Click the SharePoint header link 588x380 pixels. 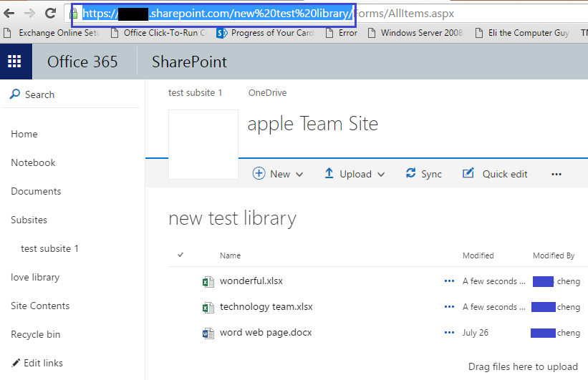[x=189, y=62]
